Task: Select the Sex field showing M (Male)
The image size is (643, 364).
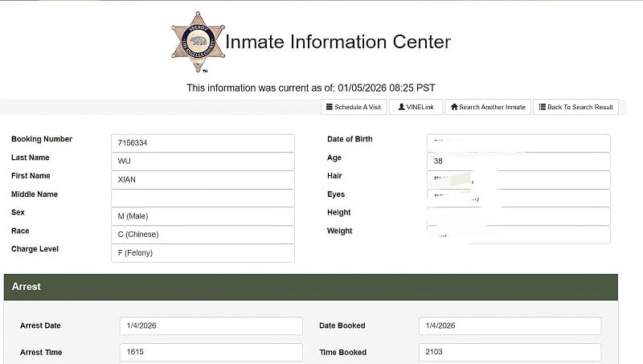Action: 203,216
